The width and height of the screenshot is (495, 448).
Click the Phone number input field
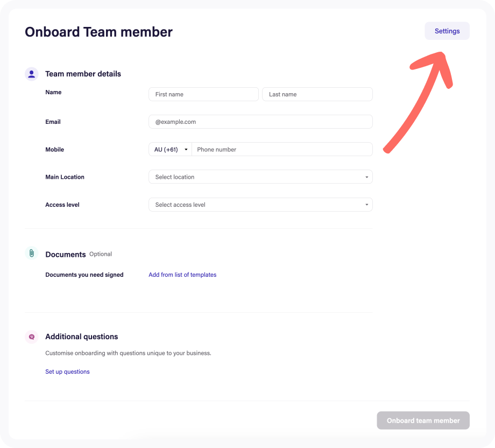[282, 150]
